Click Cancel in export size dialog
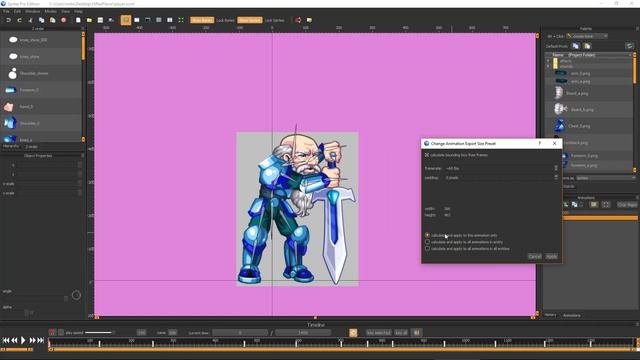The width and height of the screenshot is (640, 360). click(535, 256)
